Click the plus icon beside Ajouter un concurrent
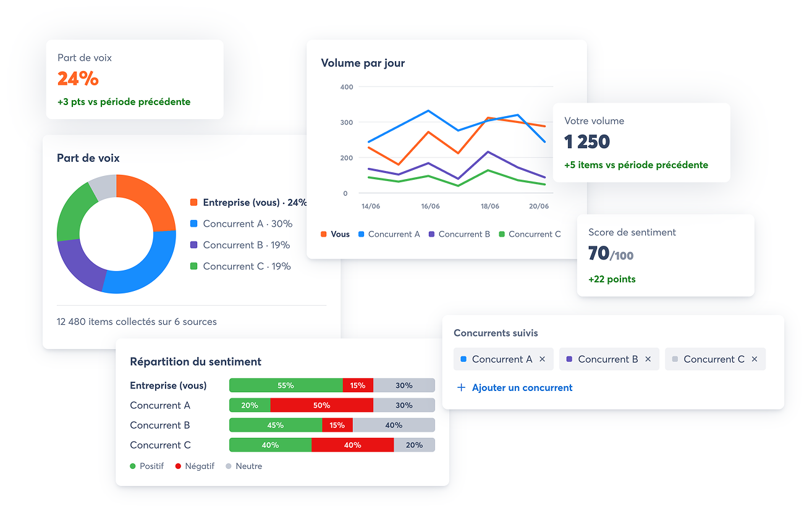 tap(461, 387)
